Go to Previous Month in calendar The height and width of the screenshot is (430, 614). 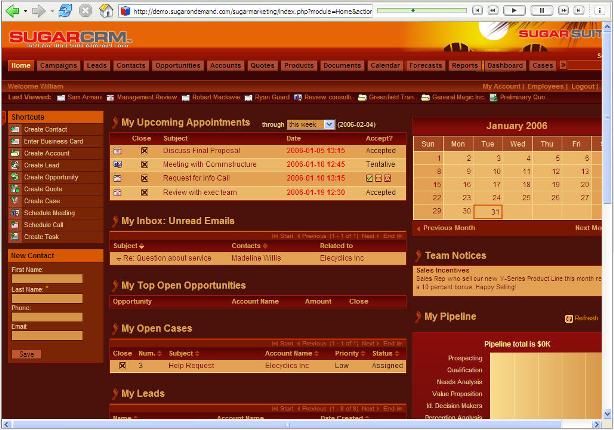click(449, 228)
